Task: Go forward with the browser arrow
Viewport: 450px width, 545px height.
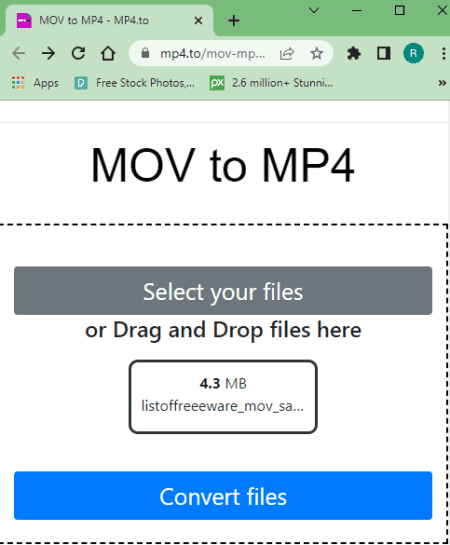Action: [x=48, y=54]
